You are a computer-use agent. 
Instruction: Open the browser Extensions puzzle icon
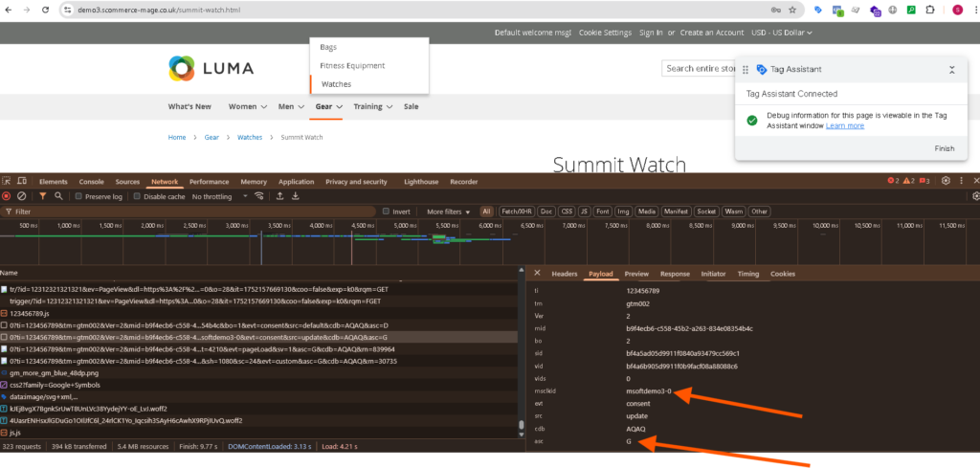(930, 10)
